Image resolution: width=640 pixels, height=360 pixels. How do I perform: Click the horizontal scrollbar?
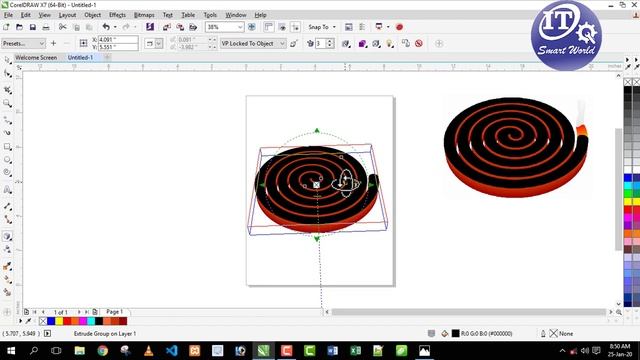pyautogui.click(x=469, y=312)
